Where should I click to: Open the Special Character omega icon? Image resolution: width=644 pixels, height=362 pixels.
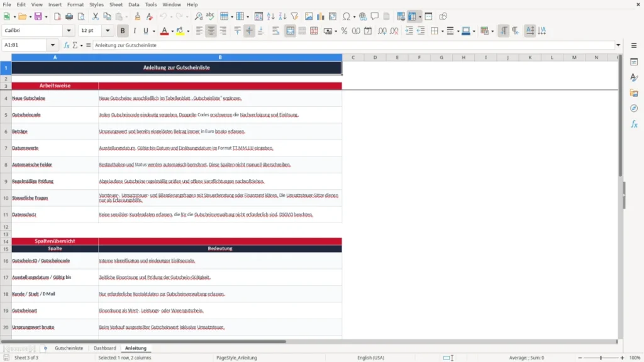click(x=347, y=16)
